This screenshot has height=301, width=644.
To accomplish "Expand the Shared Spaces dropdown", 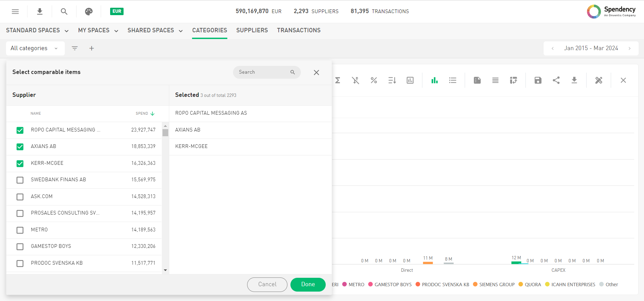I will pos(155,31).
